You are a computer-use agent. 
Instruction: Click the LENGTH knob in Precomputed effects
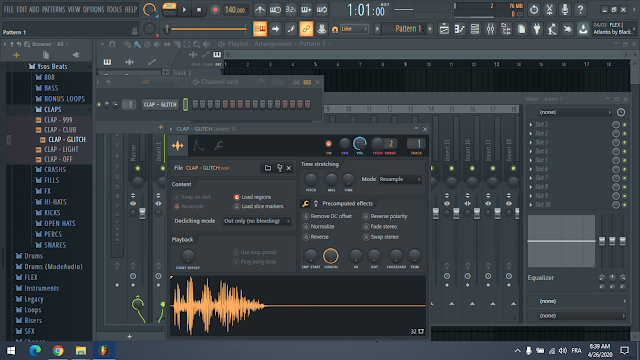coord(331,256)
